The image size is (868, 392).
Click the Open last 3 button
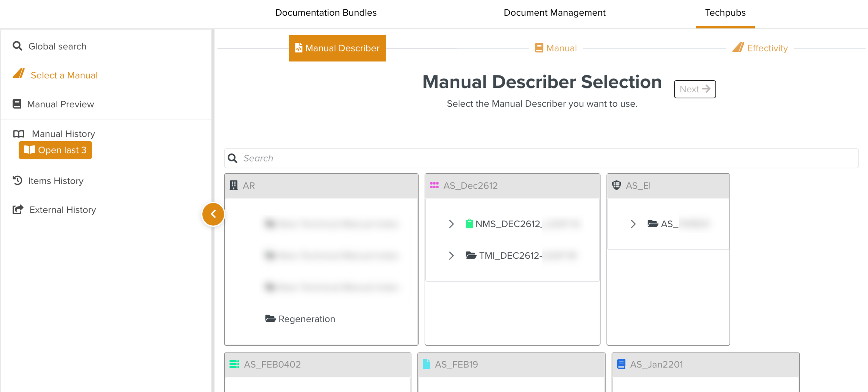coord(55,150)
